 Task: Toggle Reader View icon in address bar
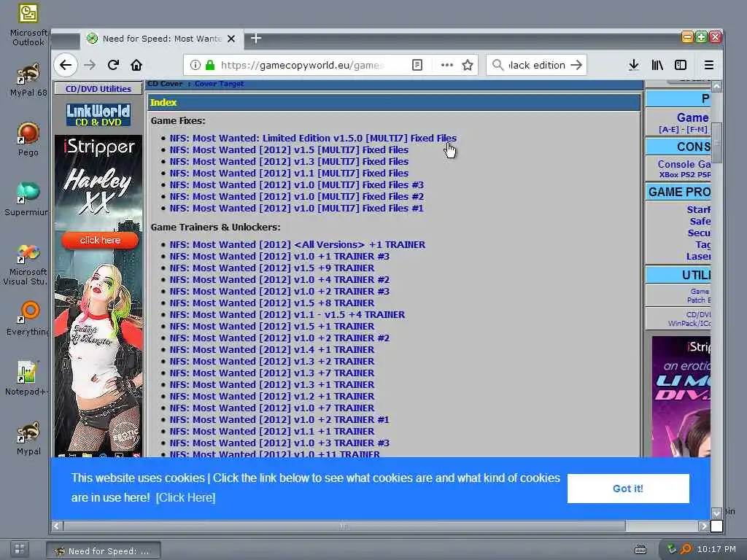pyautogui.click(x=417, y=65)
